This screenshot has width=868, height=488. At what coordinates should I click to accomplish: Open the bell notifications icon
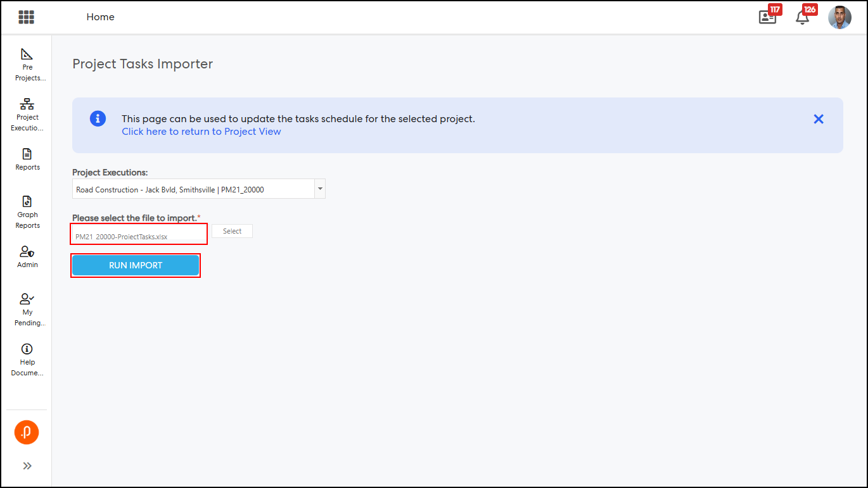coord(802,17)
